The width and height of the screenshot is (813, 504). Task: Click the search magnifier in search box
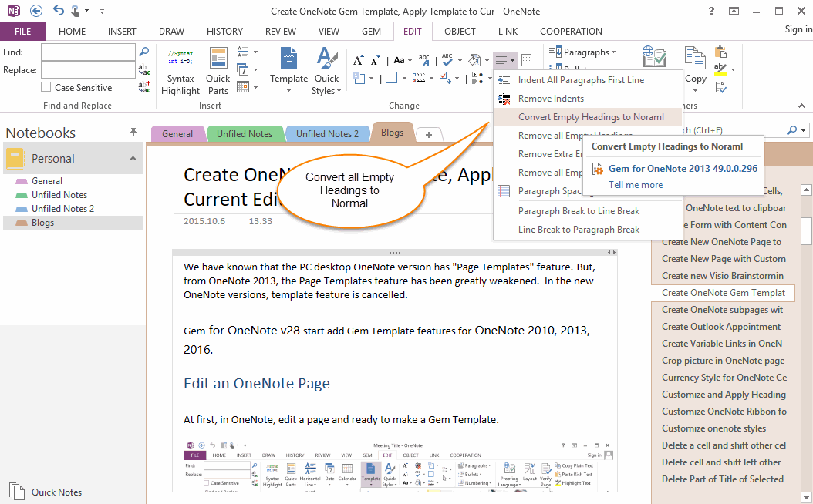pyautogui.click(x=791, y=130)
